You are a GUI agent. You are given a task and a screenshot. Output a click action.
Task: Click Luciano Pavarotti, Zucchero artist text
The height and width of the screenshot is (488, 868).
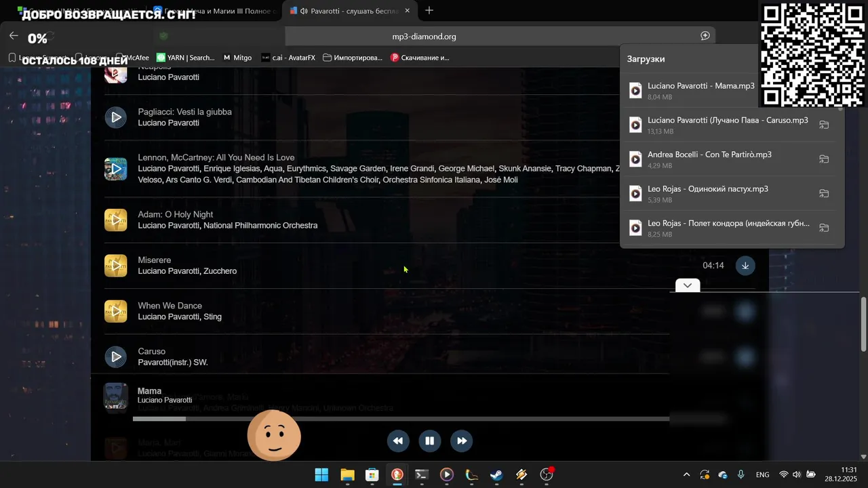(187, 271)
